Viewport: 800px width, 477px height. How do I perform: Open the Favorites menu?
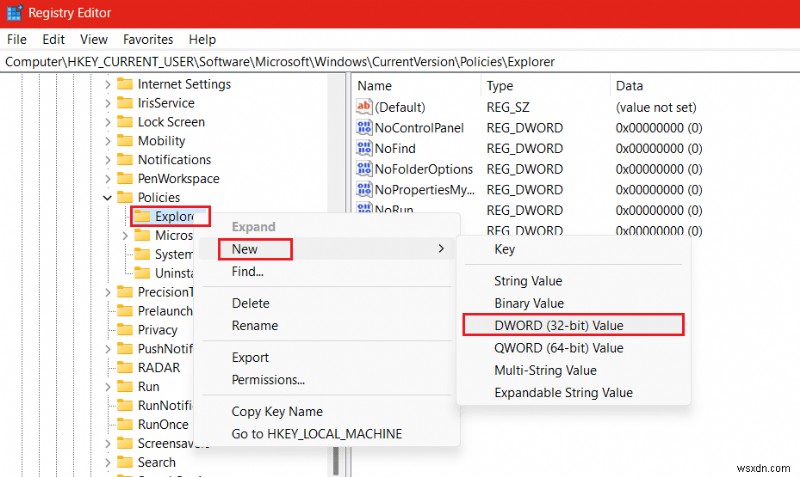coord(148,39)
